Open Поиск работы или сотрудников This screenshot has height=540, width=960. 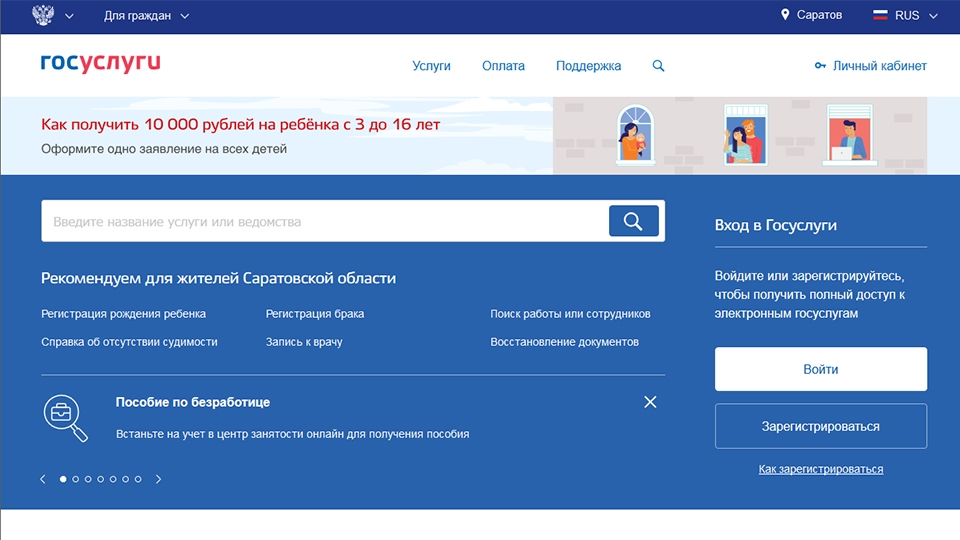pos(570,313)
